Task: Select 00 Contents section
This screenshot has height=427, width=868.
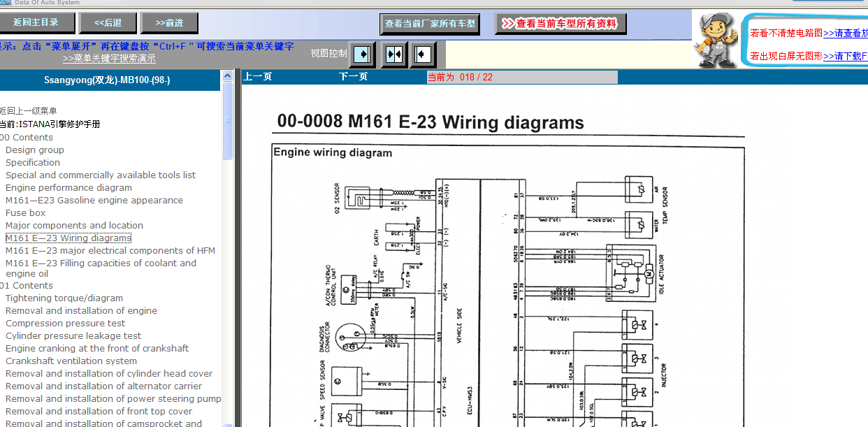Action: [x=27, y=138]
